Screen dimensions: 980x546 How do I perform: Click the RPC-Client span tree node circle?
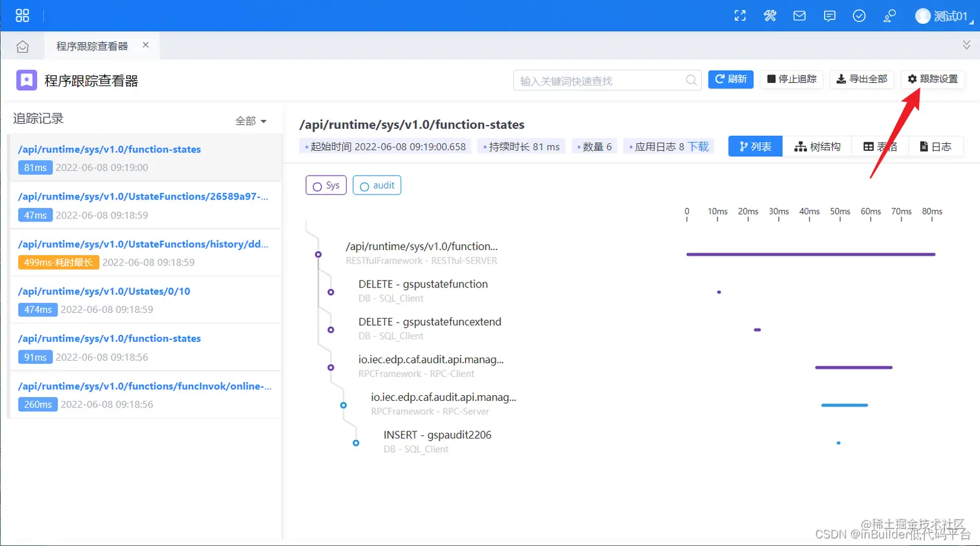(x=331, y=367)
